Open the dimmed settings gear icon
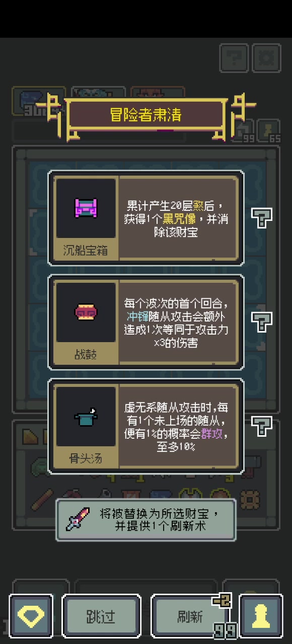The image size is (292, 644). (x=266, y=58)
